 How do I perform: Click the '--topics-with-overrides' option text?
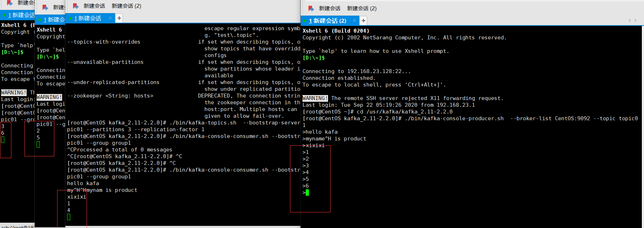[104, 42]
